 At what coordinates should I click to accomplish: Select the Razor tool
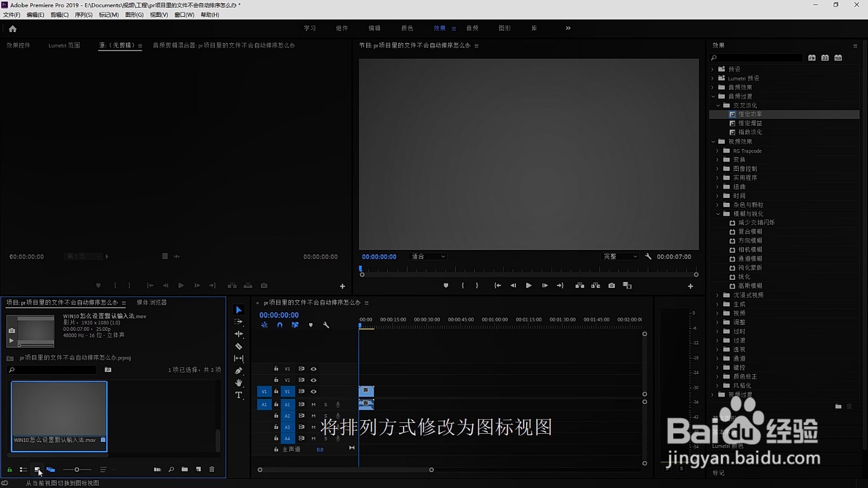click(x=239, y=346)
